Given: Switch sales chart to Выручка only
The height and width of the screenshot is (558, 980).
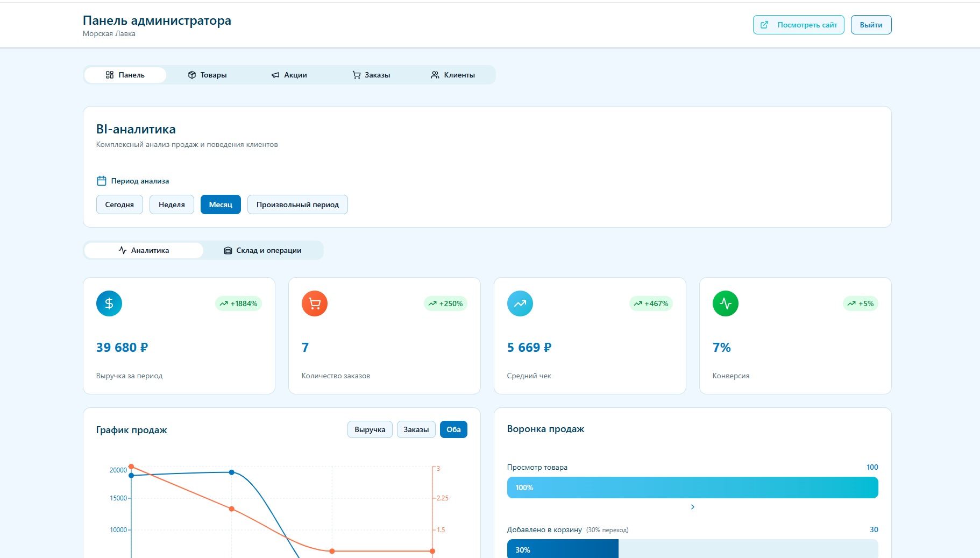Looking at the screenshot, I should 370,429.
